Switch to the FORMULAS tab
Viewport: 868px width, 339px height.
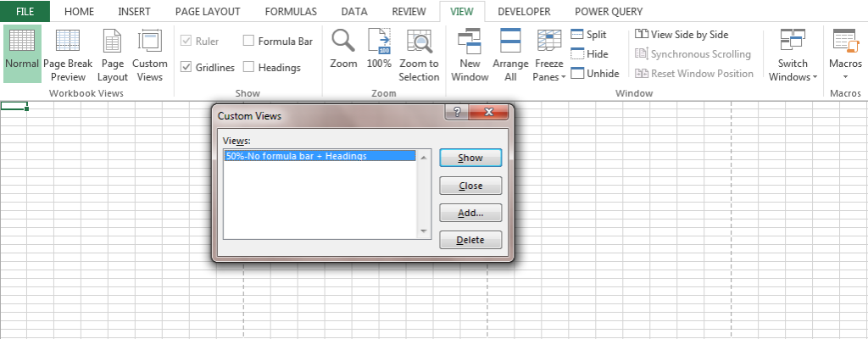[x=291, y=12]
